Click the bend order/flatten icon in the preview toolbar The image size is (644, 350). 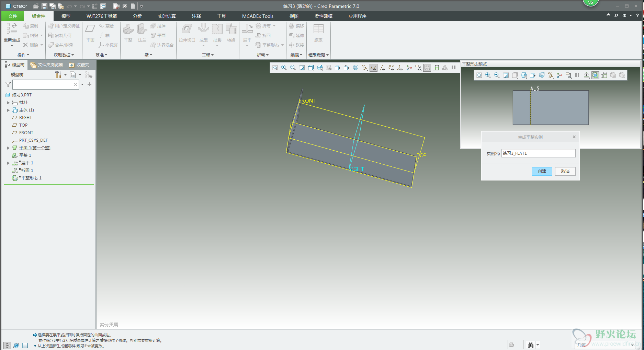click(x=586, y=75)
